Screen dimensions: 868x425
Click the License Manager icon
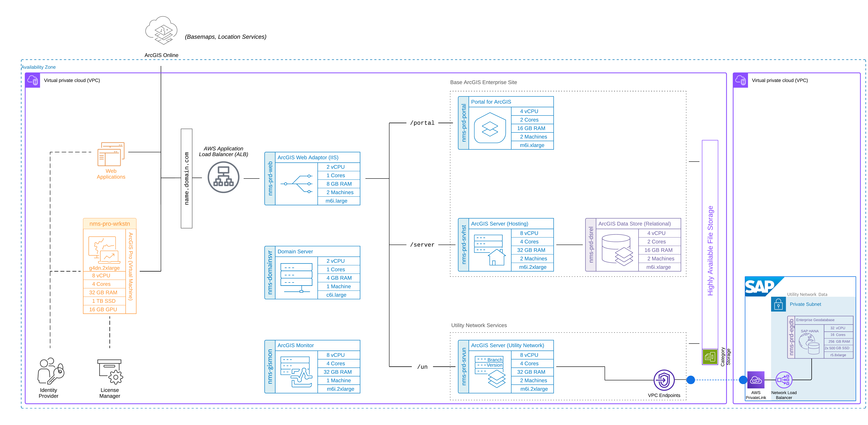pos(110,372)
